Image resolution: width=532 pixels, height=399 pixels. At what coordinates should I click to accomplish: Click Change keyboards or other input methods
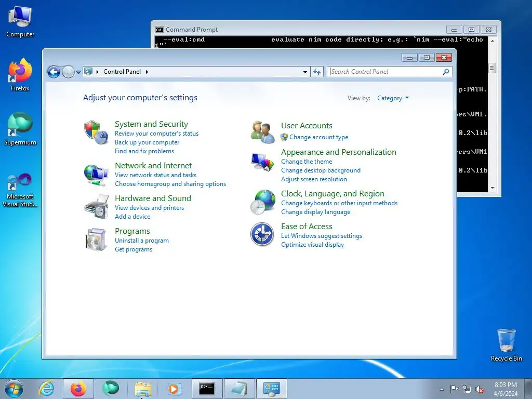(339, 203)
